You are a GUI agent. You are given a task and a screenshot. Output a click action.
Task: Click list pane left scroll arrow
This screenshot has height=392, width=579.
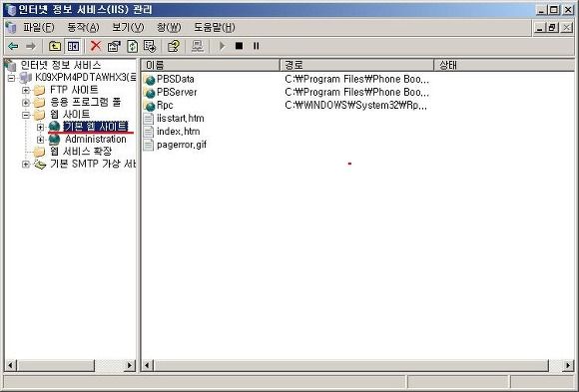[147, 365]
